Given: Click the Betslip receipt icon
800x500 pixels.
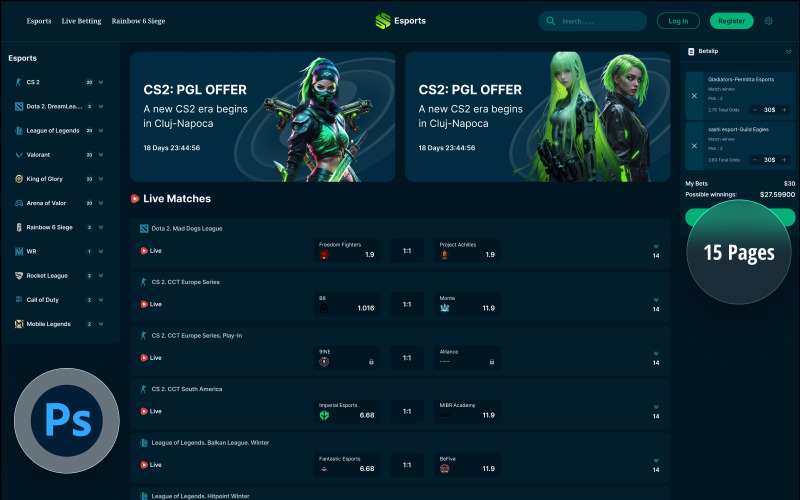Looking at the screenshot, I should point(691,52).
